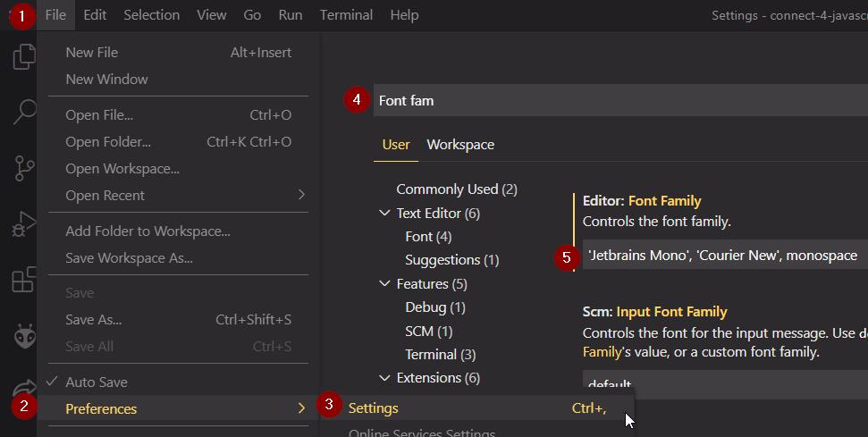Select Font (4) in settings tree
Screen dimensions: 868x437
click(428, 237)
